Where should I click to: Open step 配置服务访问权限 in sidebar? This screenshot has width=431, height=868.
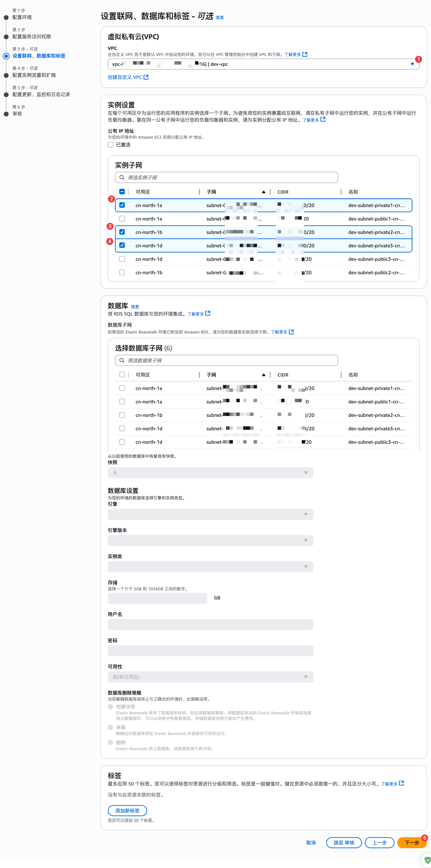click(32, 37)
